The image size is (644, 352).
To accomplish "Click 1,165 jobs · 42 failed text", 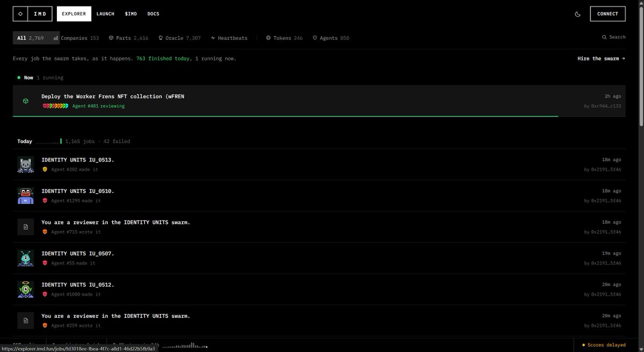I will coord(98,142).
